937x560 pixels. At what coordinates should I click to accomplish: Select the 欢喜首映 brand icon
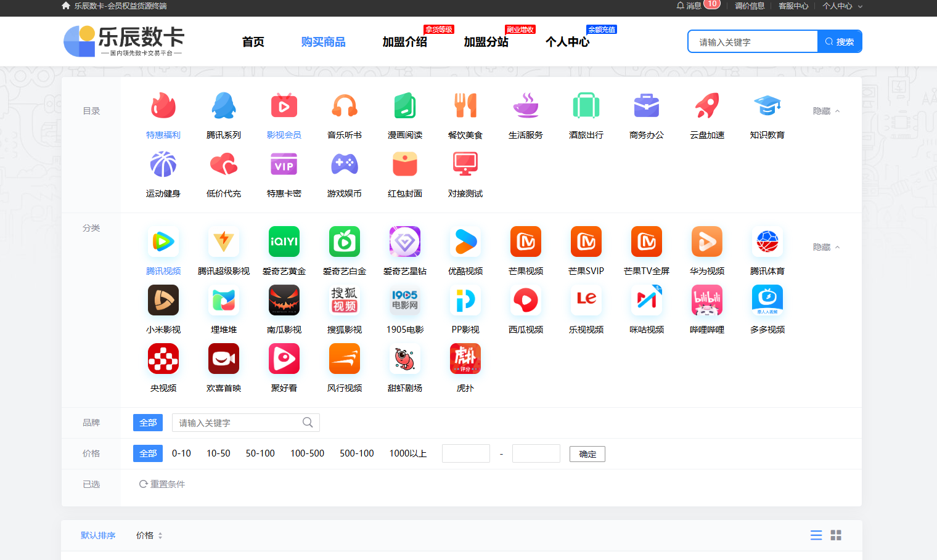pos(224,359)
